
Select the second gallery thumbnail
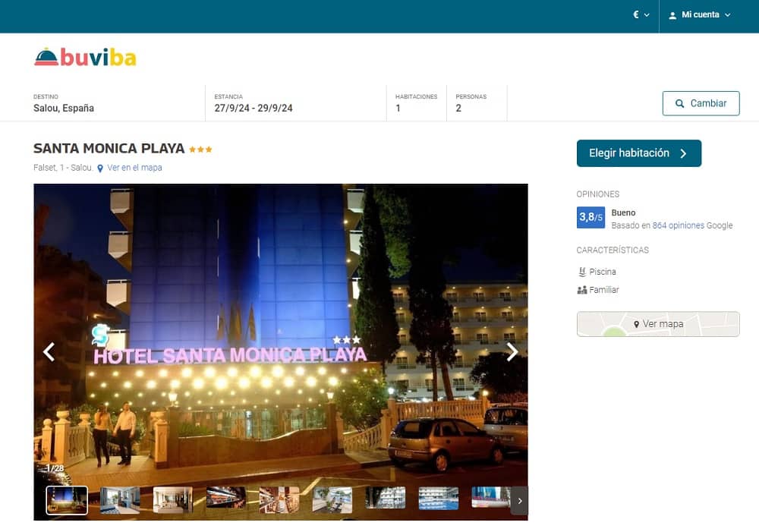(120, 500)
